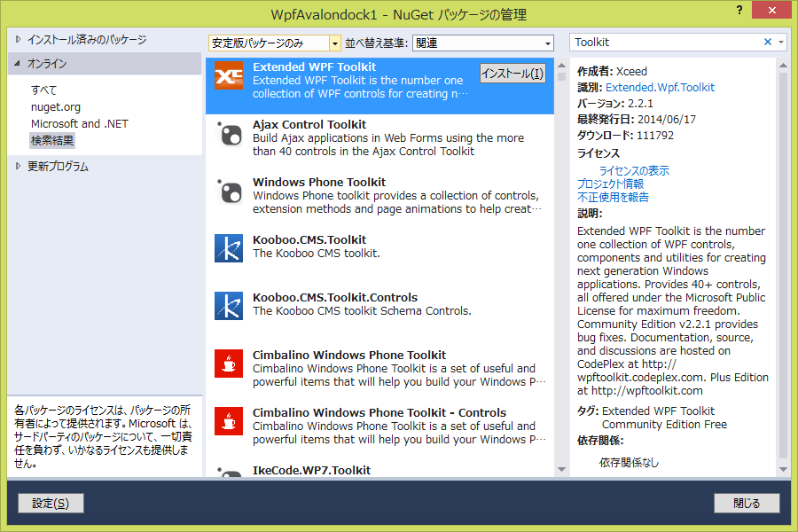The image size is (798, 532).
Task: Click the details pane scrollbar thumb
Action: [783, 265]
